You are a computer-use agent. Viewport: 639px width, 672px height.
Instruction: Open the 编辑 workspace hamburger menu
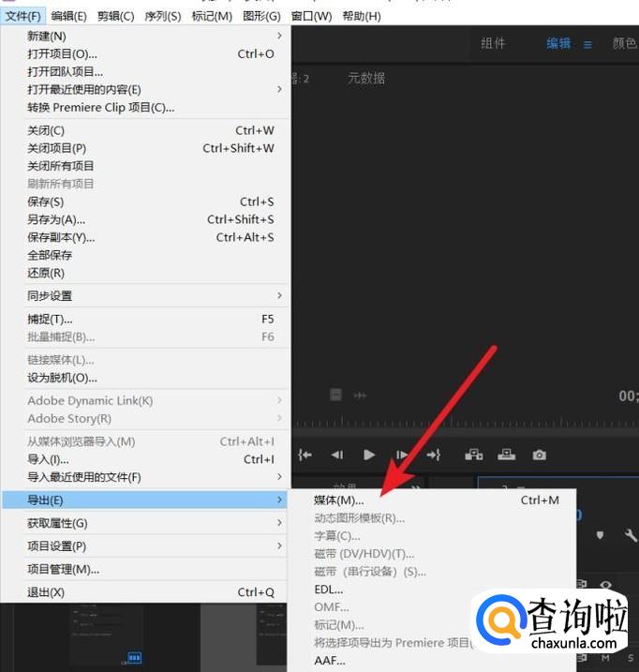pyautogui.click(x=587, y=45)
